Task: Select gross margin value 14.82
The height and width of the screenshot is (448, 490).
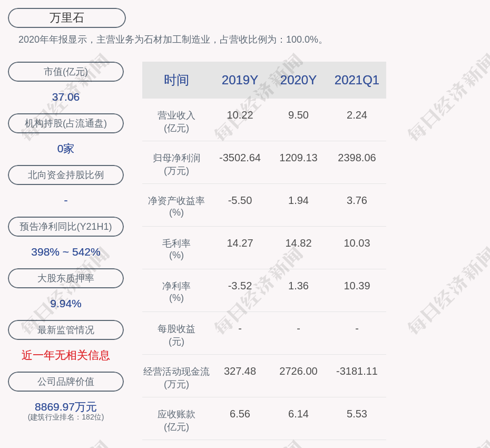Action: click(298, 243)
